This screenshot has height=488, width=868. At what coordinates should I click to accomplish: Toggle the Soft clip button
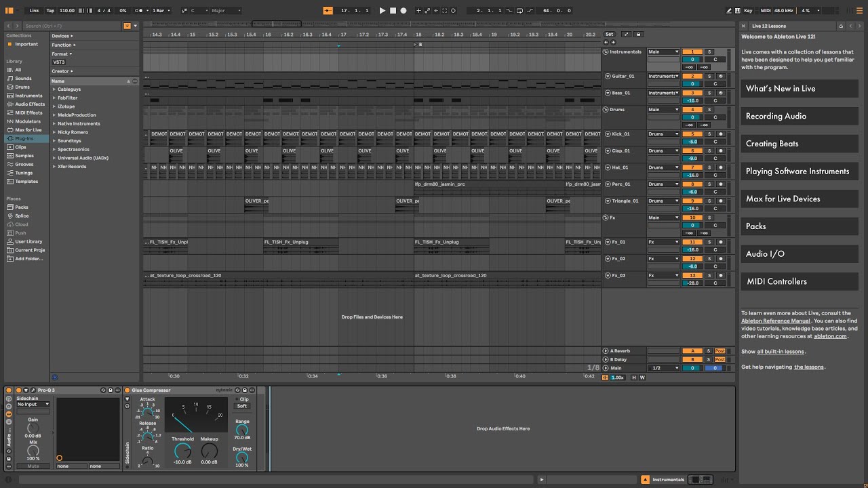pos(241,406)
